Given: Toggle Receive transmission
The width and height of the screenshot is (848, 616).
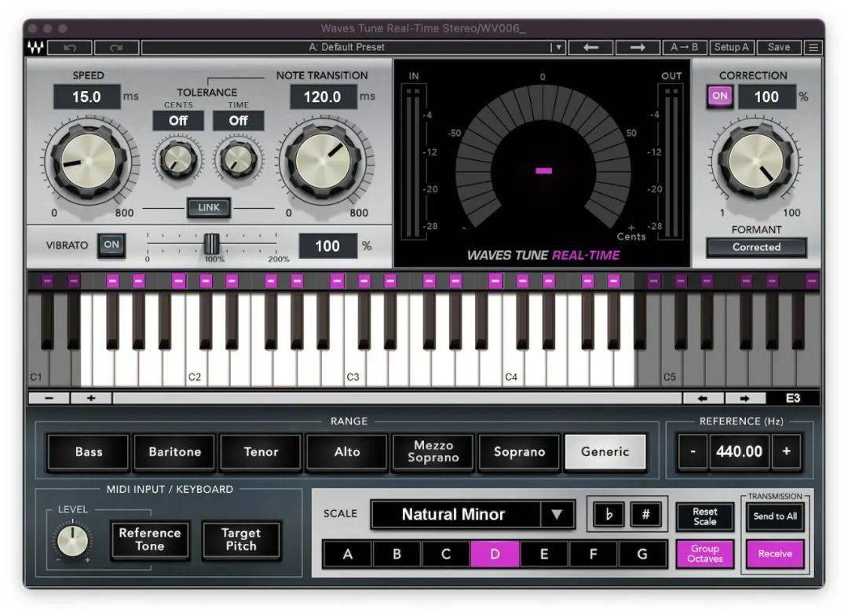Looking at the screenshot, I should coord(774,554).
